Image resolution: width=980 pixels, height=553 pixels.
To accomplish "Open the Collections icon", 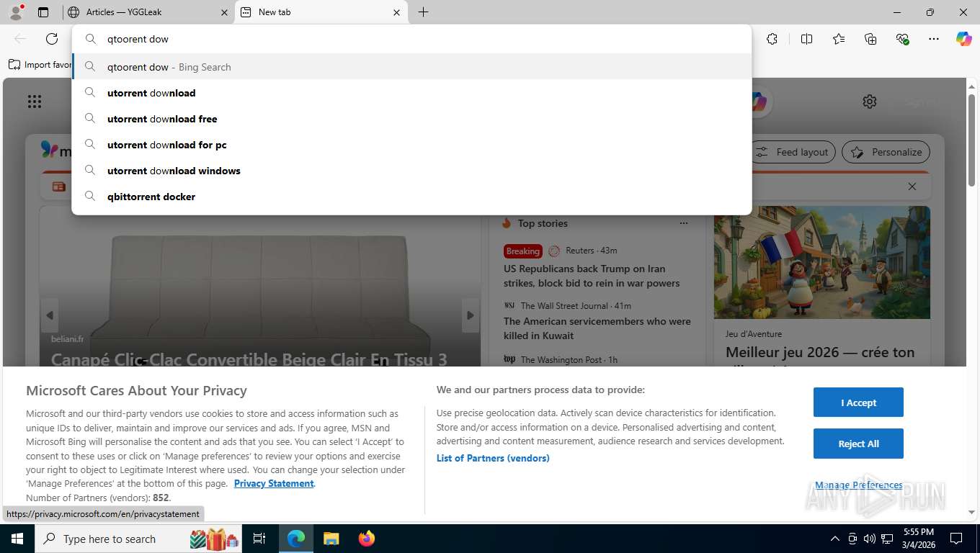I will click(x=870, y=39).
